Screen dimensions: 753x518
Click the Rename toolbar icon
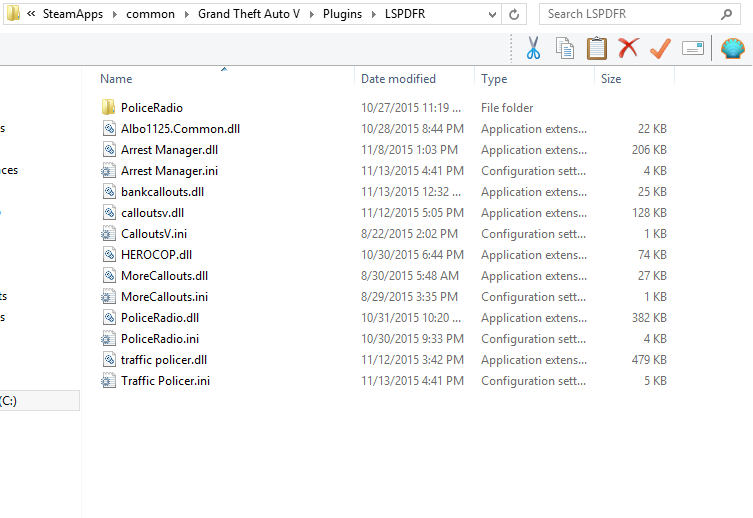[x=692, y=48]
